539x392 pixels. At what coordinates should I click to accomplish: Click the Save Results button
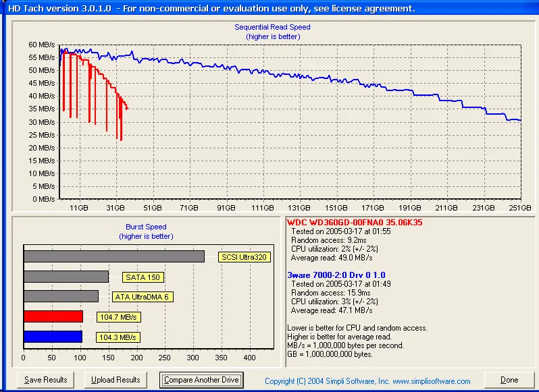(x=46, y=380)
